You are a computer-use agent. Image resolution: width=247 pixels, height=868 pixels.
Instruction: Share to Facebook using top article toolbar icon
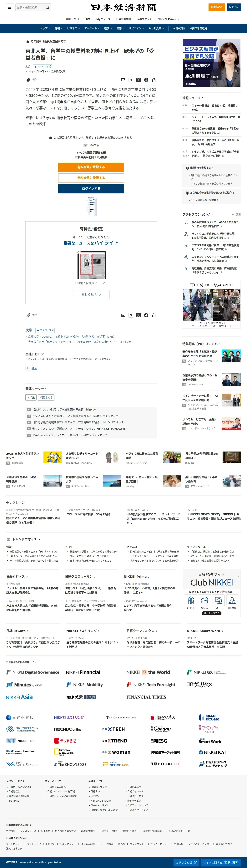pyautogui.click(x=146, y=80)
